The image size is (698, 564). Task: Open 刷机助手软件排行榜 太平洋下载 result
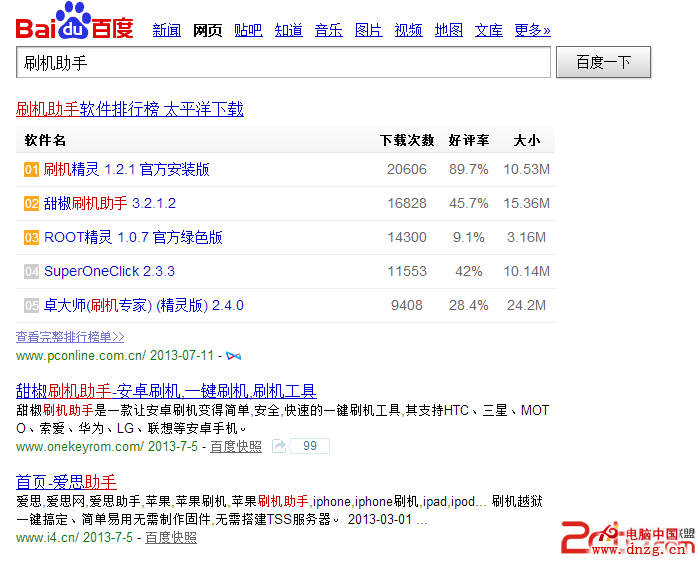pos(130,109)
